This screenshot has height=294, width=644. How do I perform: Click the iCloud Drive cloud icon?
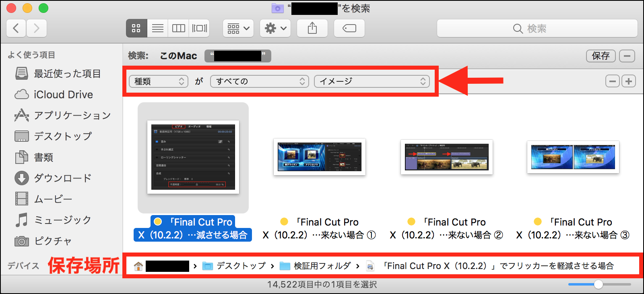coord(22,95)
